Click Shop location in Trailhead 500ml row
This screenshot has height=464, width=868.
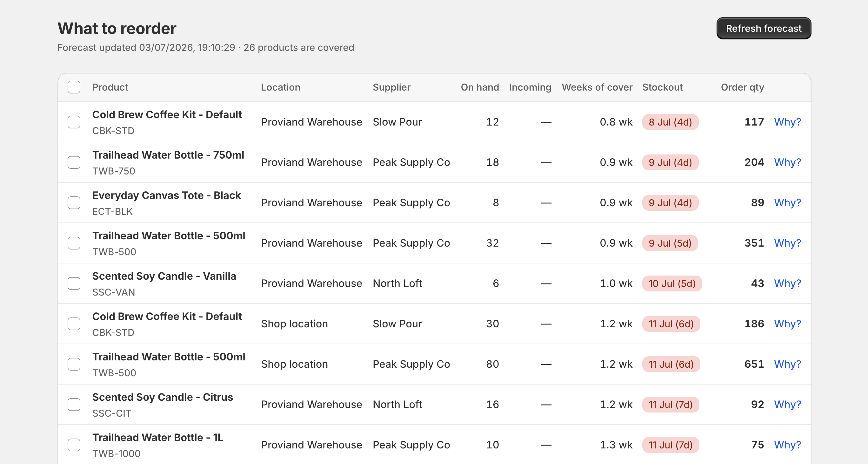coord(294,364)
